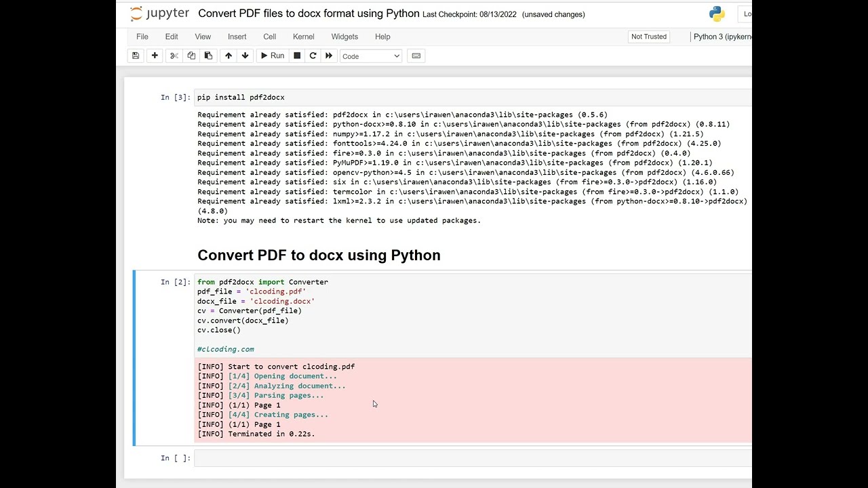Click the 'cv.close()' code line
The width and height of the screenshot is (868, 488).
[219, 330]
